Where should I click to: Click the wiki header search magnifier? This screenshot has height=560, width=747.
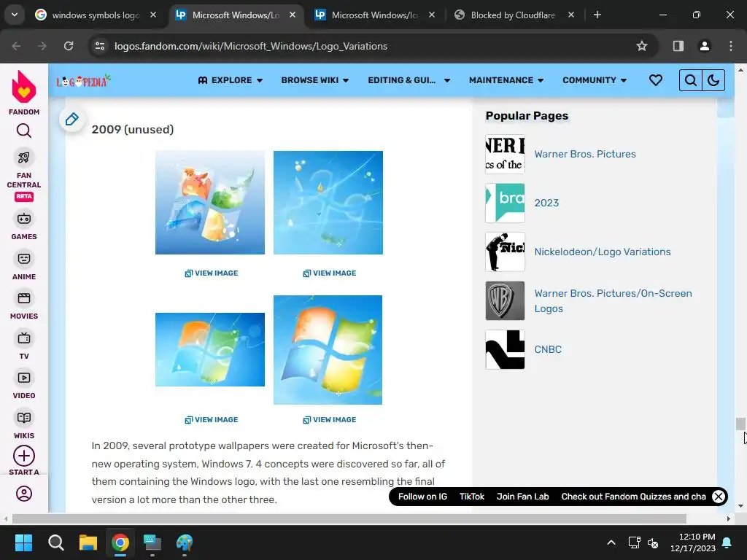tap(690, 80)
